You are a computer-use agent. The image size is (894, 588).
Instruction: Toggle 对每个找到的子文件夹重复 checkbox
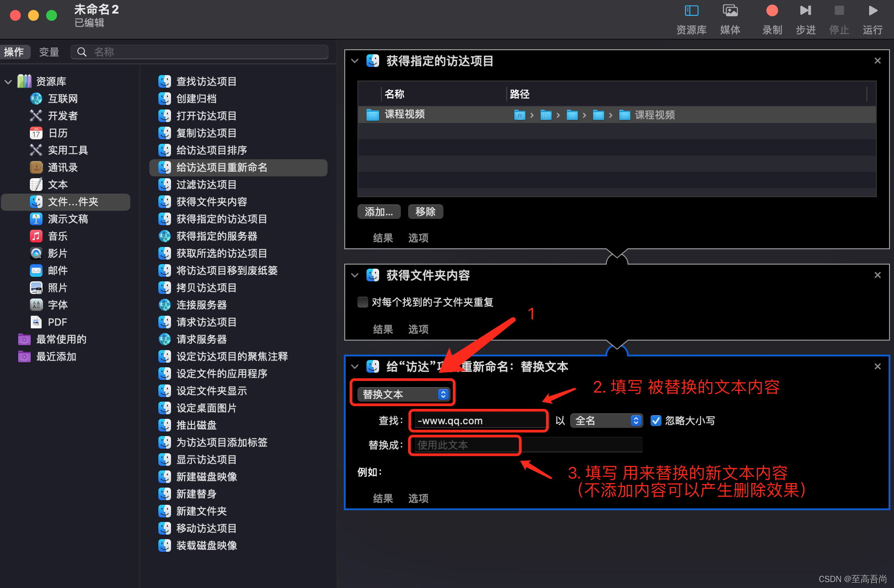tap(363, 302)
